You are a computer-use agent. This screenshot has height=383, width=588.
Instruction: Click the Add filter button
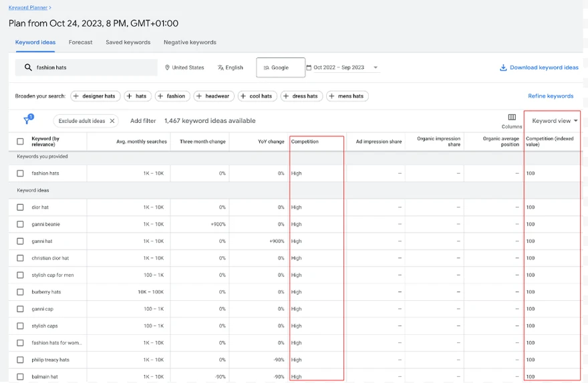click(x=143, y=121)
